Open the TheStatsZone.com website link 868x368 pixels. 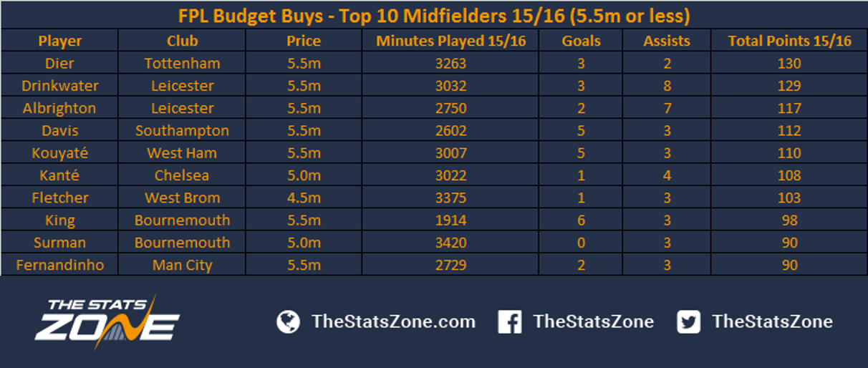393,321
